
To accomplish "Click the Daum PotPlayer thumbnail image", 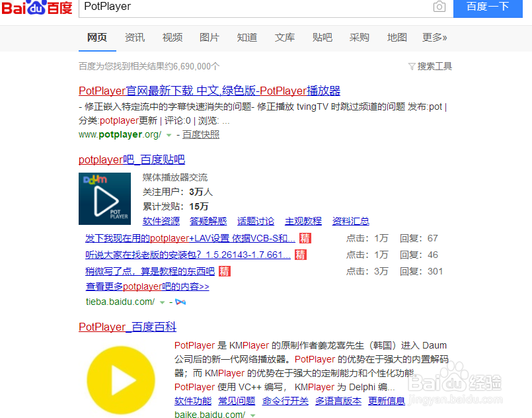I will [x=105, y=198].
